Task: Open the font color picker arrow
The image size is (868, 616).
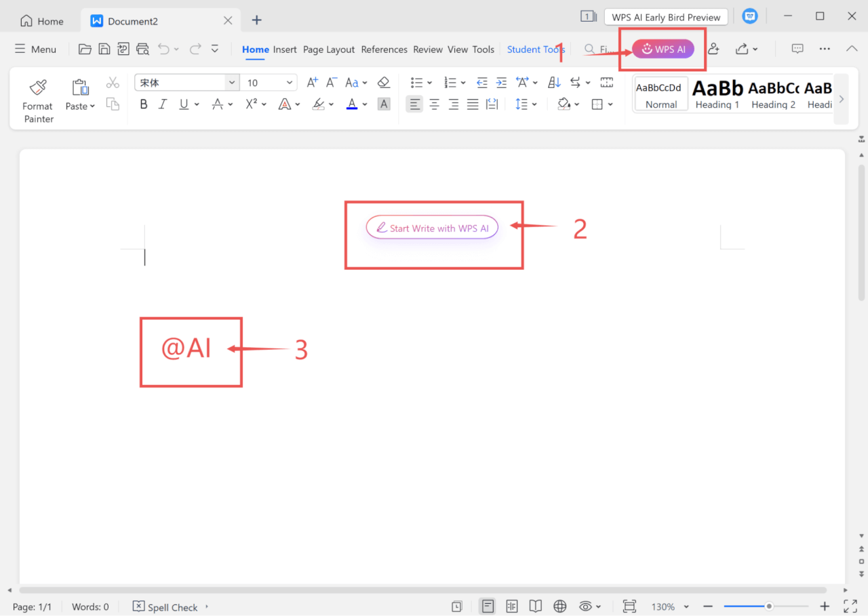Action: (365, 104)
